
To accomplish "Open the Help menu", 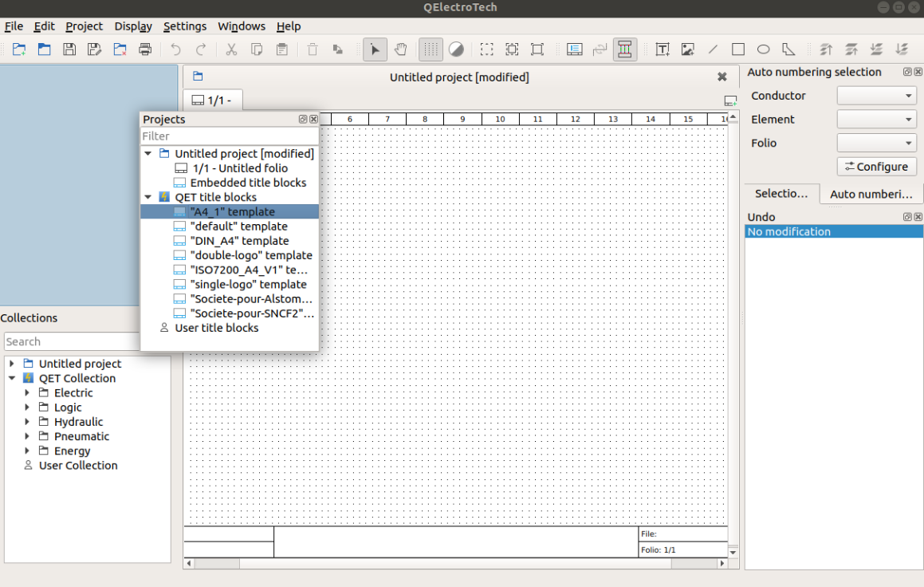I will [289, 26].
